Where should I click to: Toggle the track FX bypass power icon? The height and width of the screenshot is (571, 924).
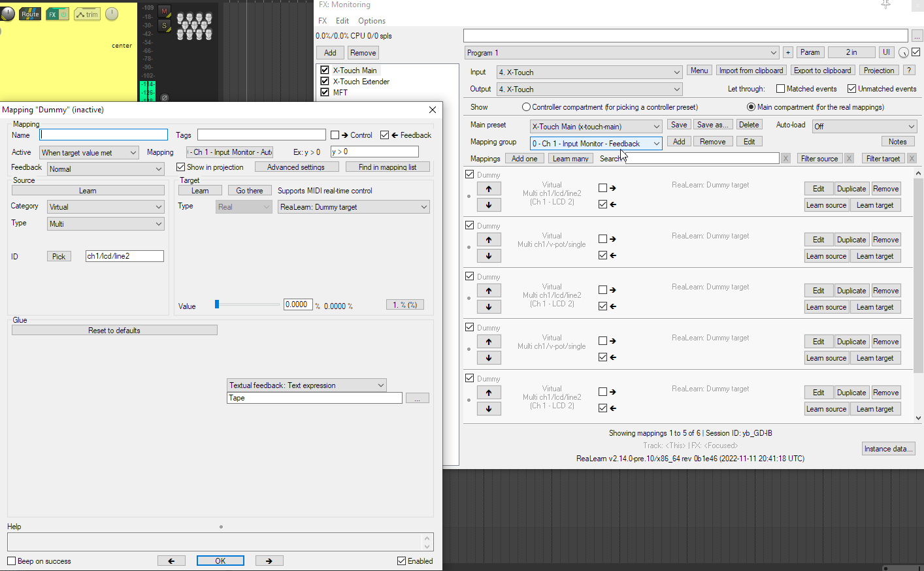[63, 14]
